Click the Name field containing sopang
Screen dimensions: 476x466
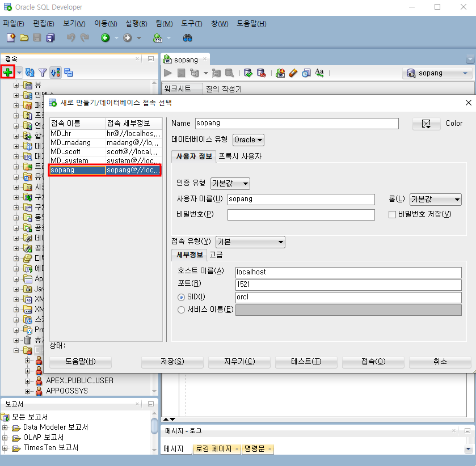point(297,124)
